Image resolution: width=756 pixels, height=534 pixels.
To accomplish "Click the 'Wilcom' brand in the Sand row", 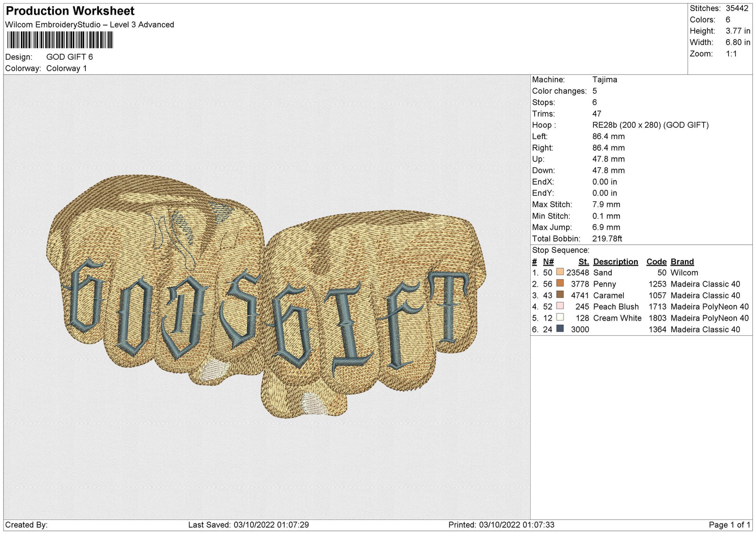I will pyautogui.click(x=684, y=272).
